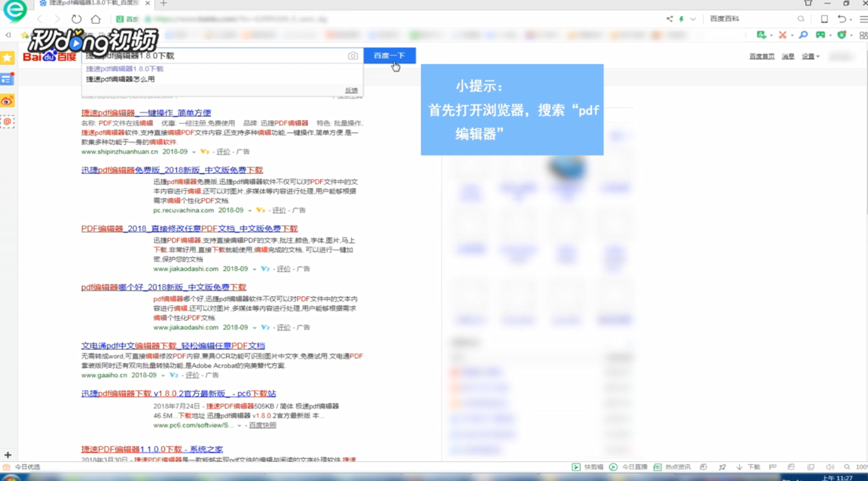Toggle the sound speaker icon in status bar
Viewport: 868px width, 481px height.
[x=830, y=467]
